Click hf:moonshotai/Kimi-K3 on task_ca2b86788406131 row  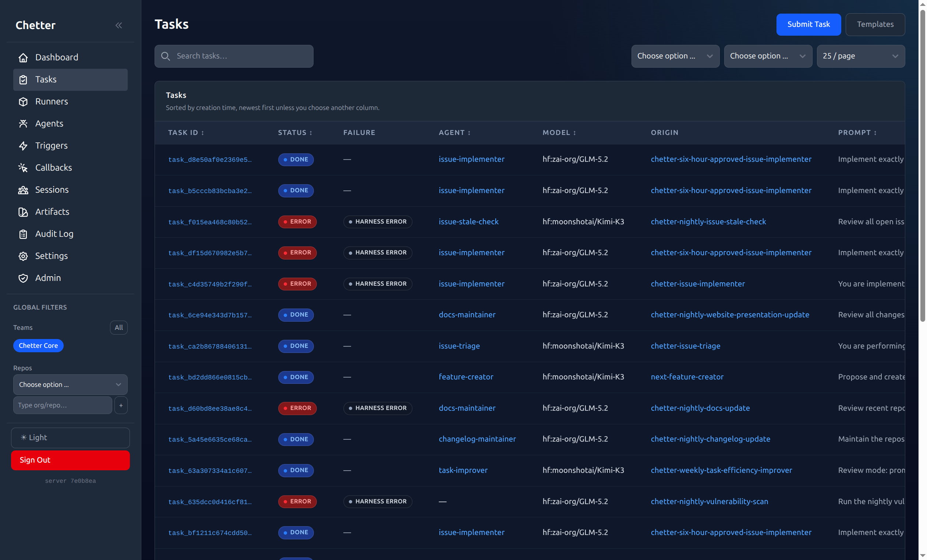pos(583,346)
